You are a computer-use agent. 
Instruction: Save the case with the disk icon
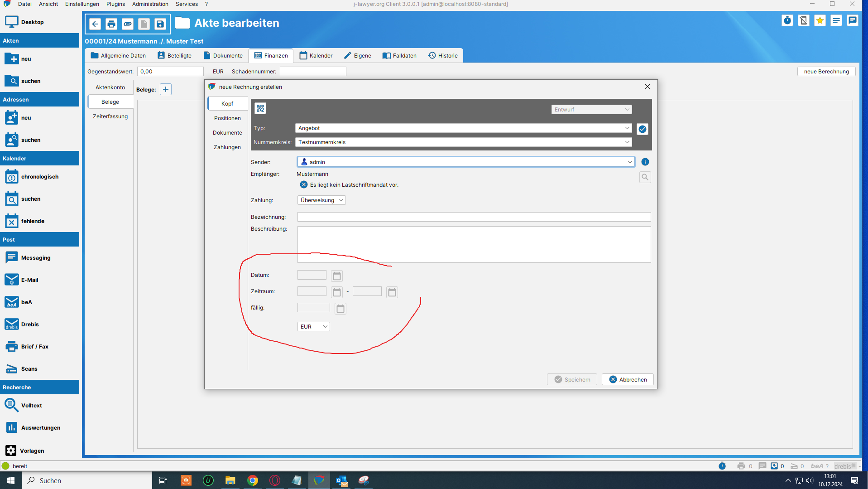pyautogui.click(x=160, y=24)
